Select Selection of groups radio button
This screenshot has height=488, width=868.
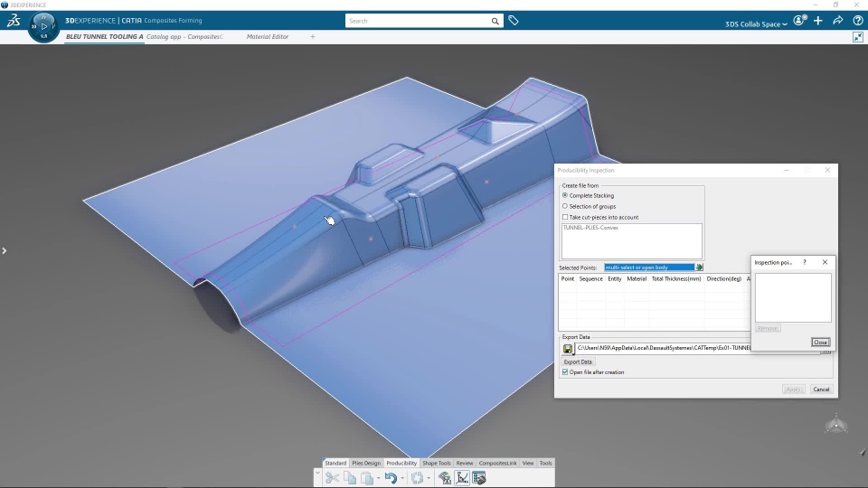point(565,206)
